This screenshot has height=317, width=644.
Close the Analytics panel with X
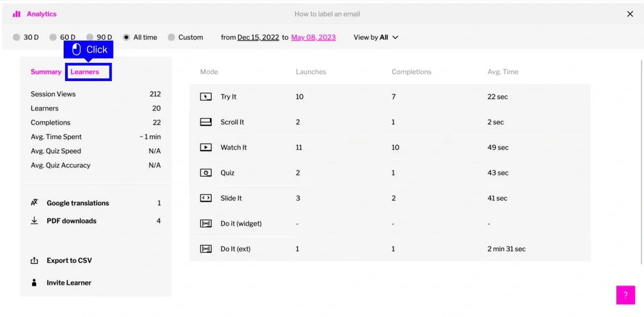point(630,14)
